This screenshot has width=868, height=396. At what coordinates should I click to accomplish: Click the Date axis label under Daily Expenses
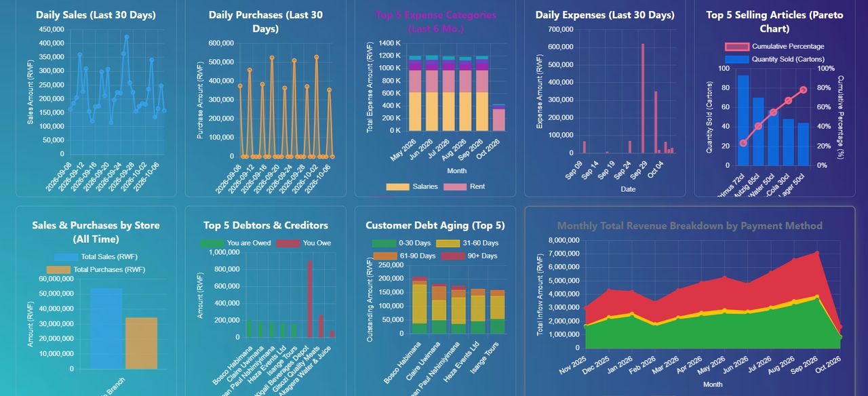click(628, 189)
